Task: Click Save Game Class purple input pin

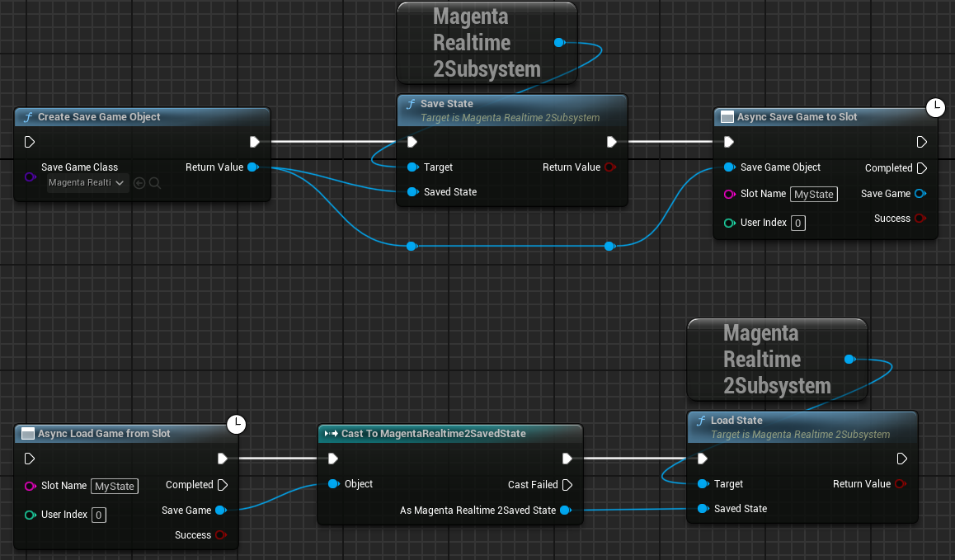Action: tap(30, 176)
